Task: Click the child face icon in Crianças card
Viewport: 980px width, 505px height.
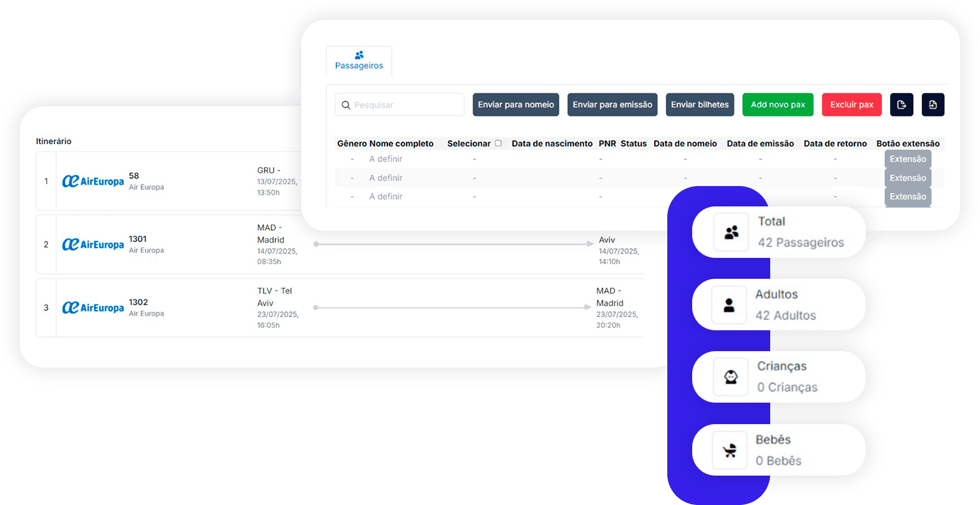Action: click(x=731, y=377)
